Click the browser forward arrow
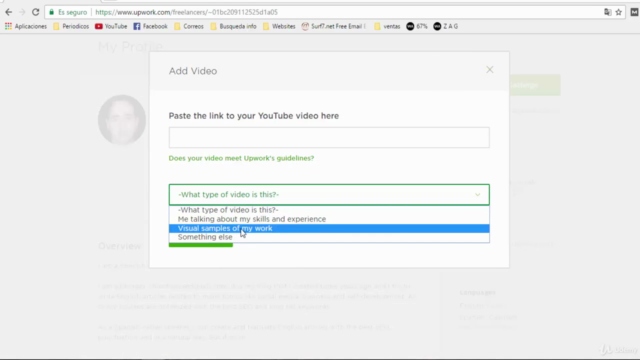The width and height of the screenshot is (640, 360). coord(22,12)
